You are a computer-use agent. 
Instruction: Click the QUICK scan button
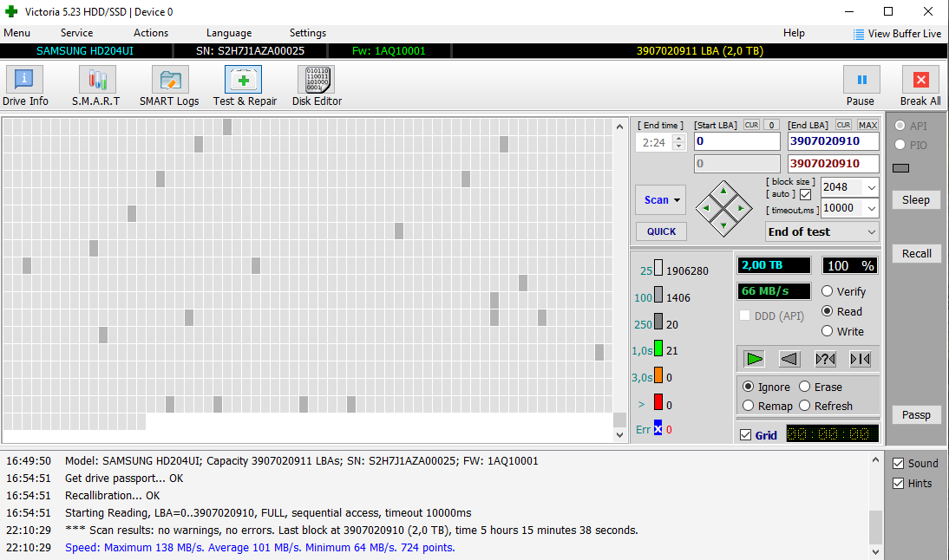(x=661, y=231)
